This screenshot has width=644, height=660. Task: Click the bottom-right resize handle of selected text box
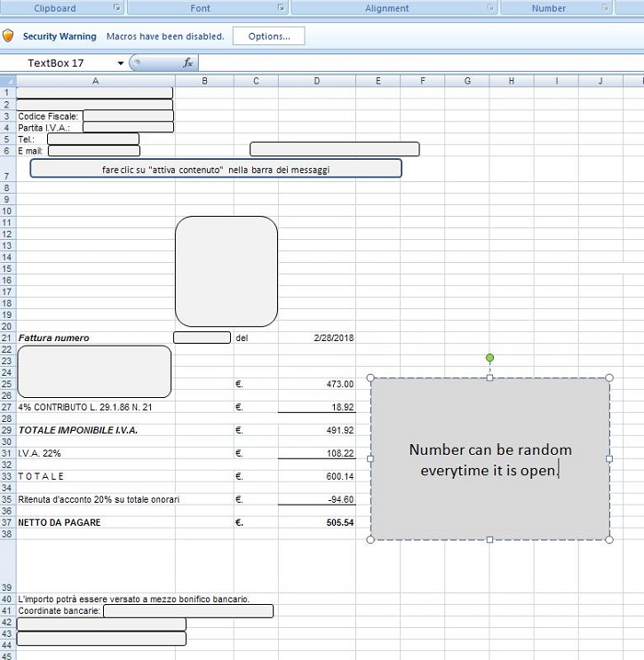608,539
